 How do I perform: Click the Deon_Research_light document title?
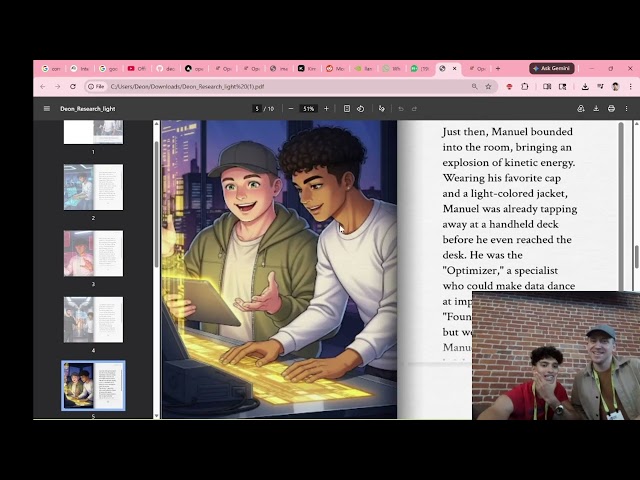[x=88, y=109]
